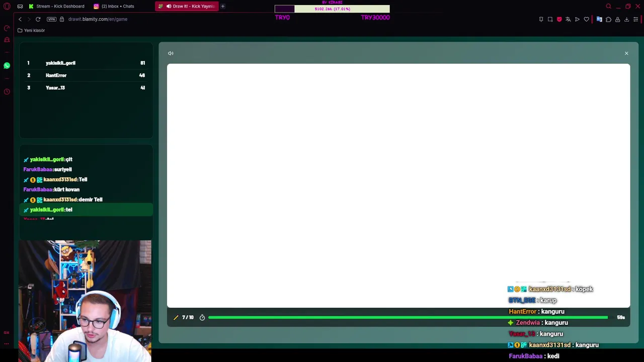Go back to the previous page

20,19
